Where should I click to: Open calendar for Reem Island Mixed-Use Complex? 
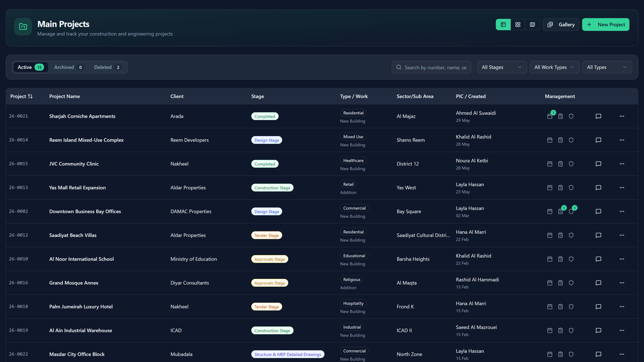coord(549,140)
